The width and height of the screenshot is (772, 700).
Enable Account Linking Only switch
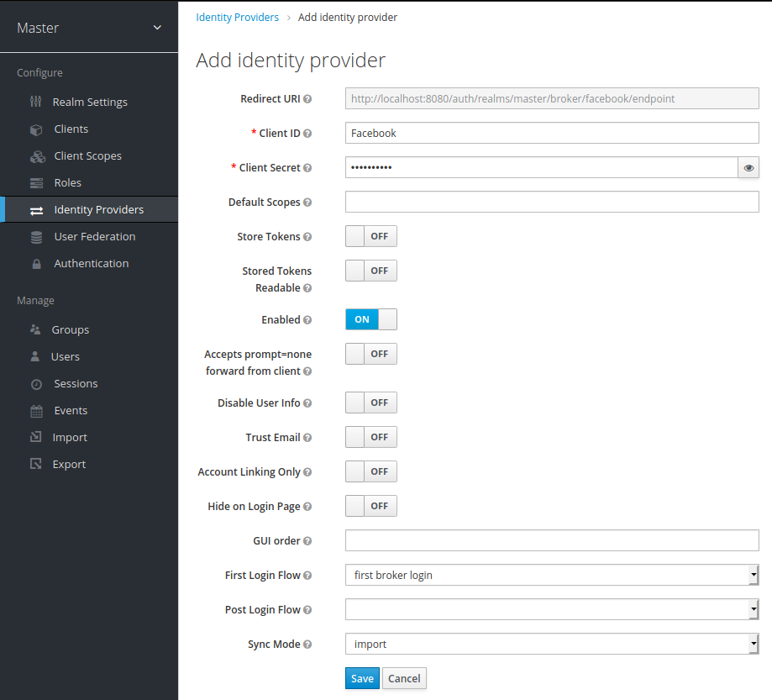pos(370,471)
